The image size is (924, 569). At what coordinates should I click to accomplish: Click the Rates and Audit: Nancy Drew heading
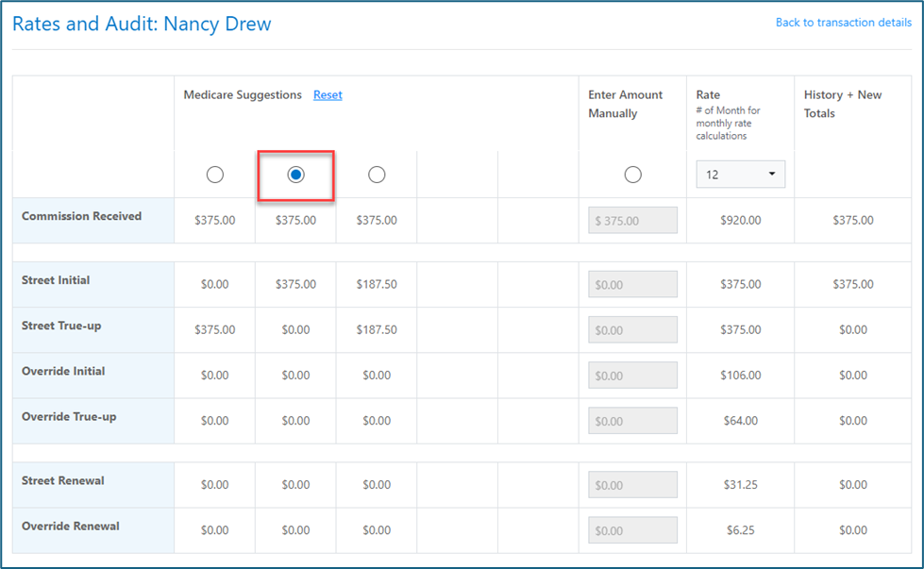click(x=142, y=25)
